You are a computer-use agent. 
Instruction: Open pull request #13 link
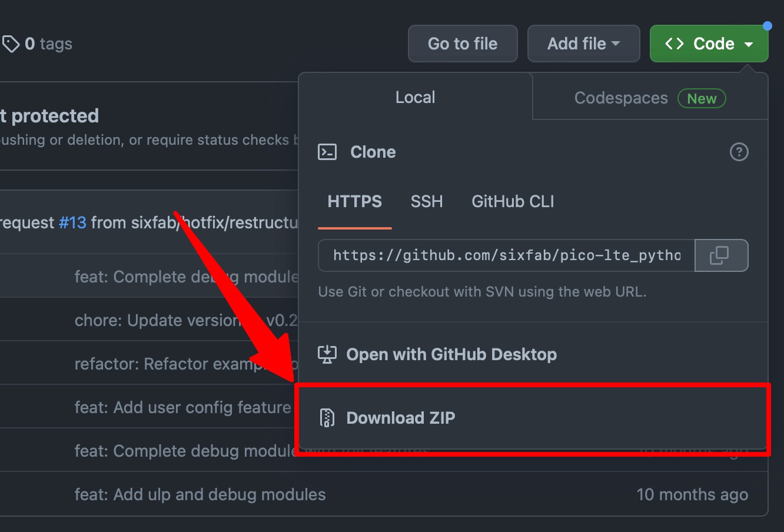coord(72,223)
